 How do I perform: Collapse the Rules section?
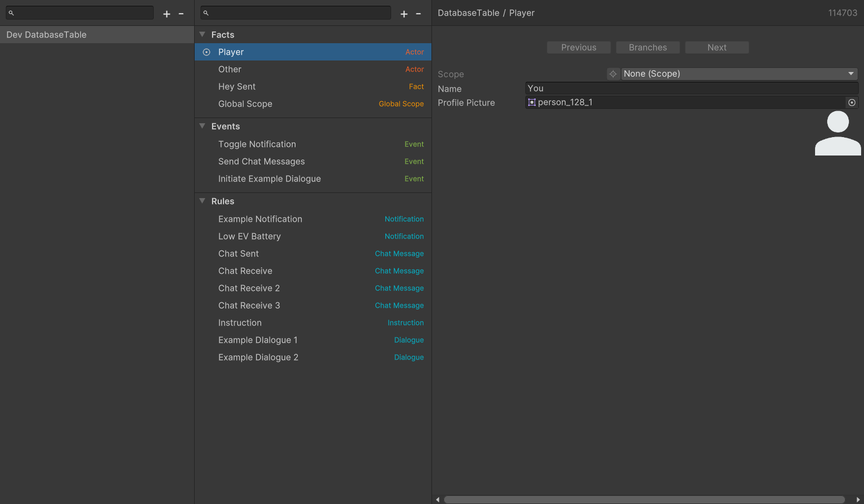(202, 201)
